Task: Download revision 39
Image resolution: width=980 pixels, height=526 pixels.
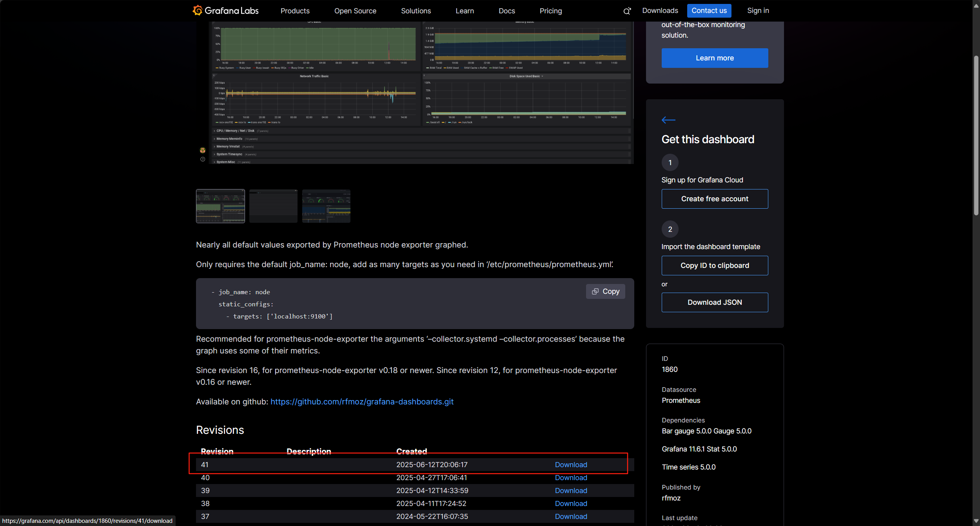Action: pyautogui.click(x=571, y=491)
